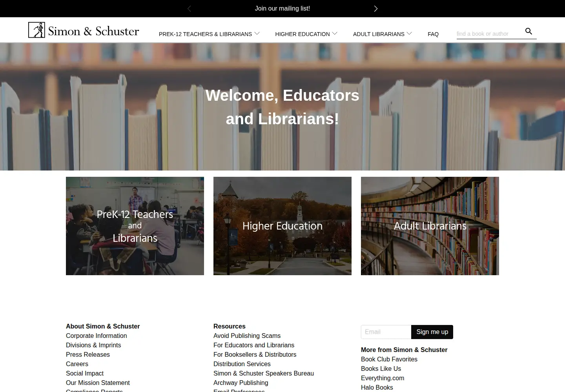Open Archway Publishing link
This screenshot has width=565, height=392.
[x=241, y=383]
